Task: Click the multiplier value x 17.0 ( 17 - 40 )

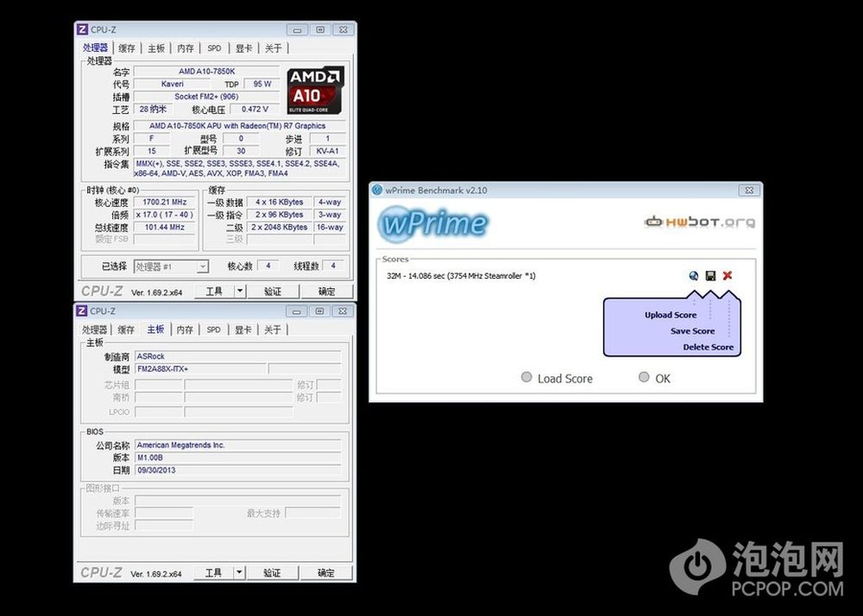Action: click(165, 215)
